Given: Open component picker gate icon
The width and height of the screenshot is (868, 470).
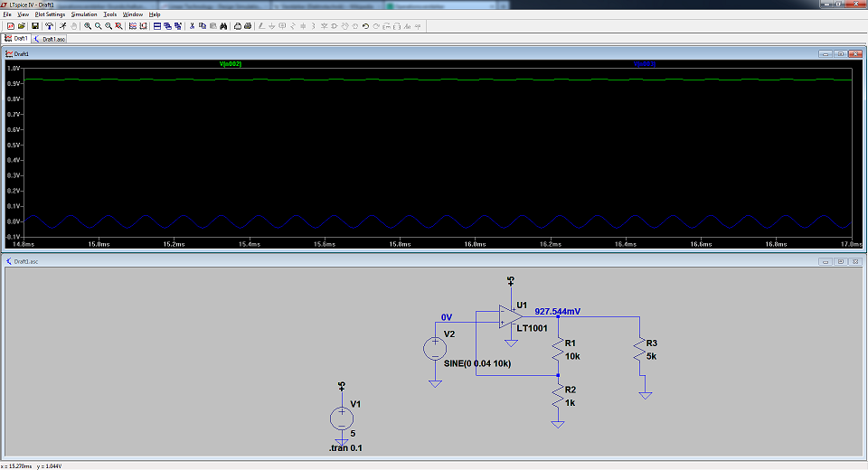Looking at the screenshot, I should click(x=335, y=26).
